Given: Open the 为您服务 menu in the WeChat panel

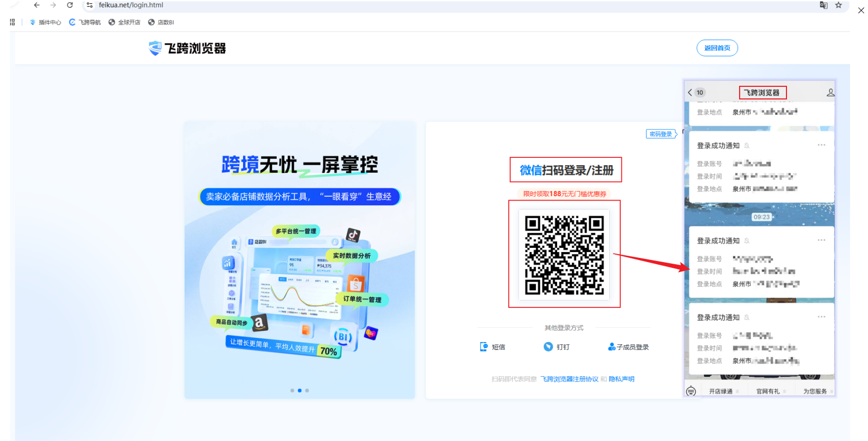Looking at the screenshot, I should 818,392.
